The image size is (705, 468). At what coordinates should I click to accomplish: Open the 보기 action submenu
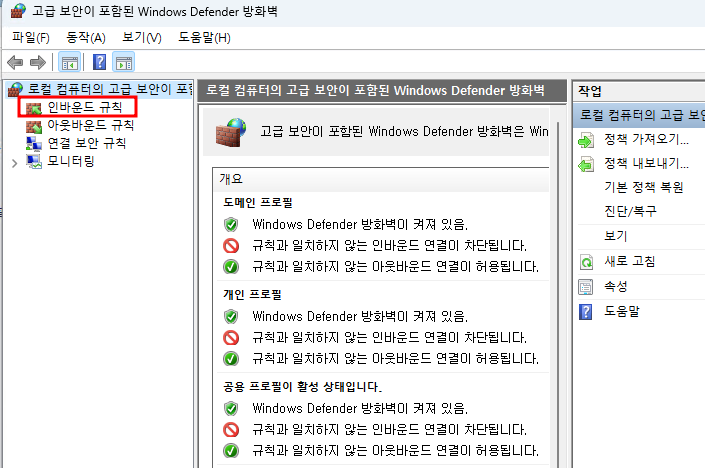[x=616, y=236]
